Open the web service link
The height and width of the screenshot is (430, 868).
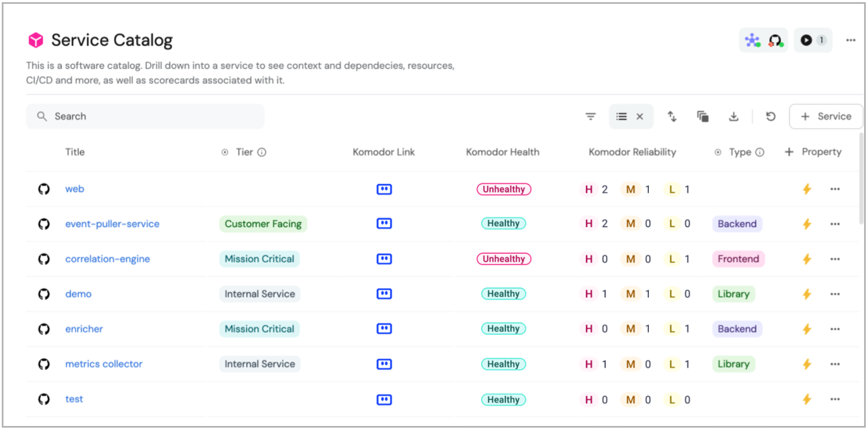tap(74, 189)
